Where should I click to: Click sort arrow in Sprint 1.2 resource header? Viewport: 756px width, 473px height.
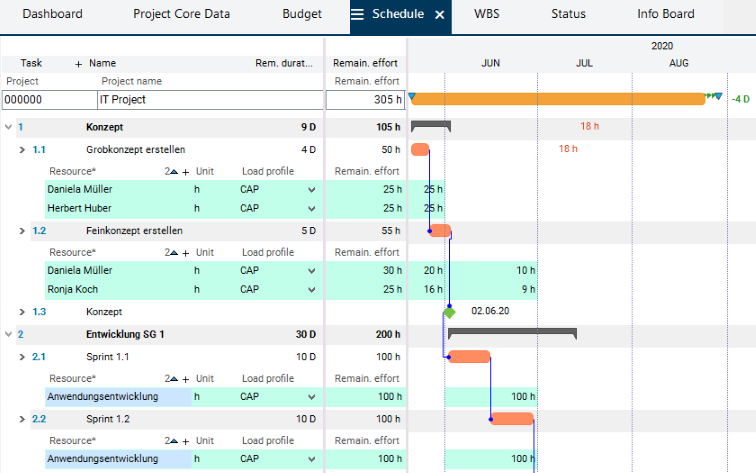click(x=173, y=441)
